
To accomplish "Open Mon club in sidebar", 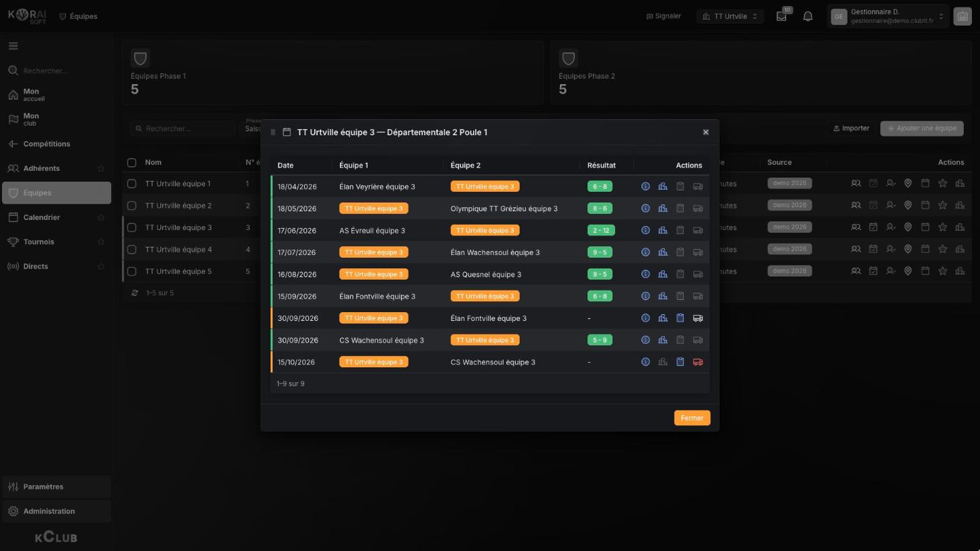I will 57,119.
